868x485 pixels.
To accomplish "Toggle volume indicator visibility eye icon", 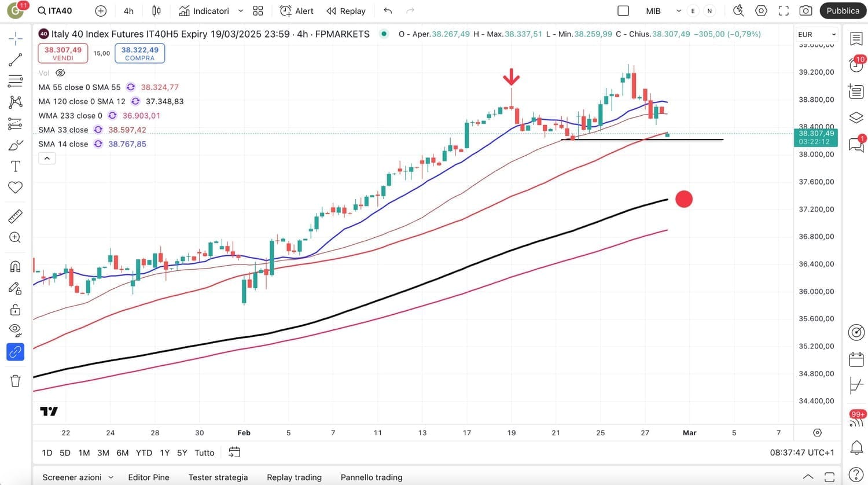I will (60, 73).
